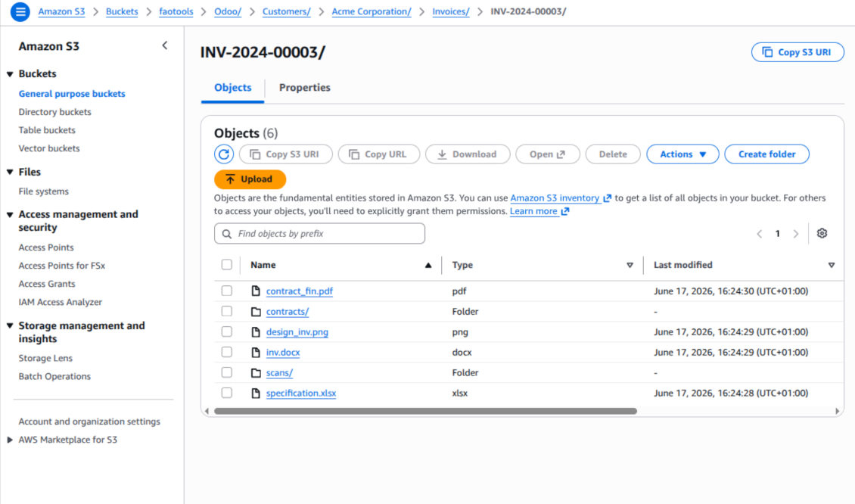
Task: Collapse the Amazon S3 sidebar panel
Action: coord(165,46)
